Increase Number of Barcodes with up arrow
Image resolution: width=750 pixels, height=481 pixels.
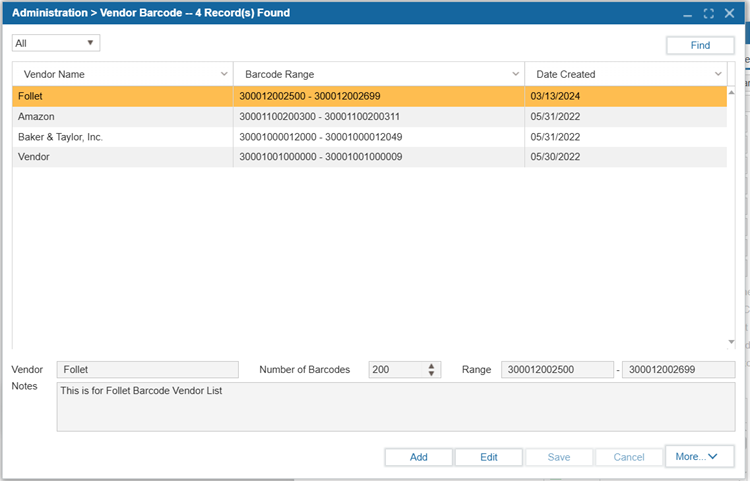431,366
